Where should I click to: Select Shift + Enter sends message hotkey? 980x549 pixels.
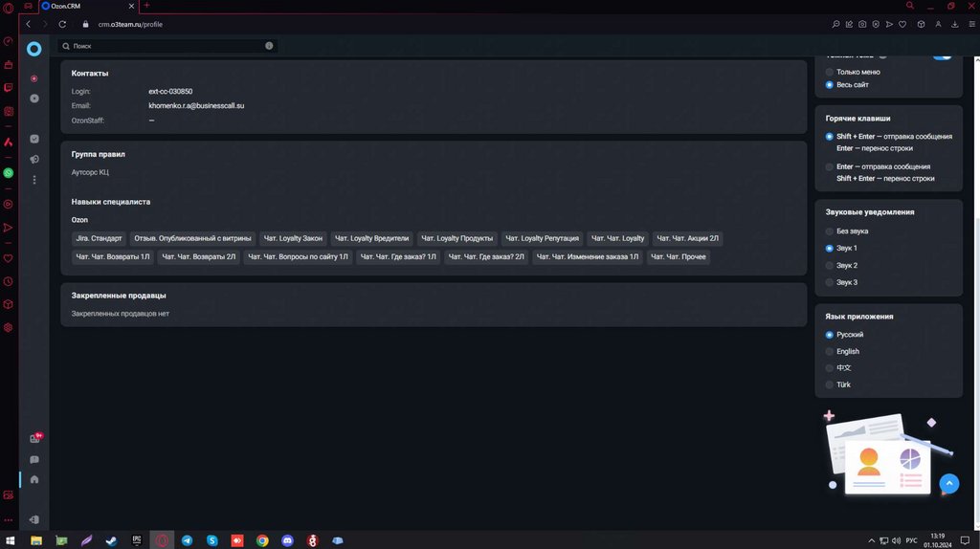click(x=889, y=143)
